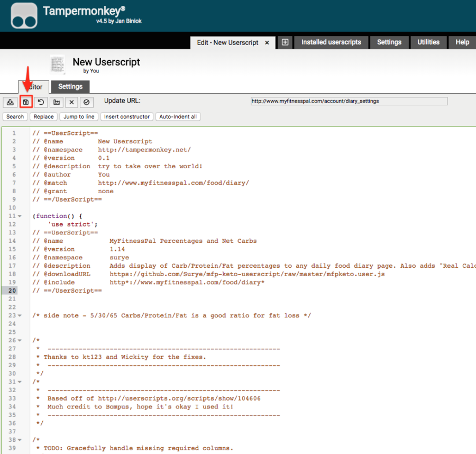Click the save script floppy disk icon
Image resolution: width=476 pixels, height=454 pixels.
click(x=26, y=102)
